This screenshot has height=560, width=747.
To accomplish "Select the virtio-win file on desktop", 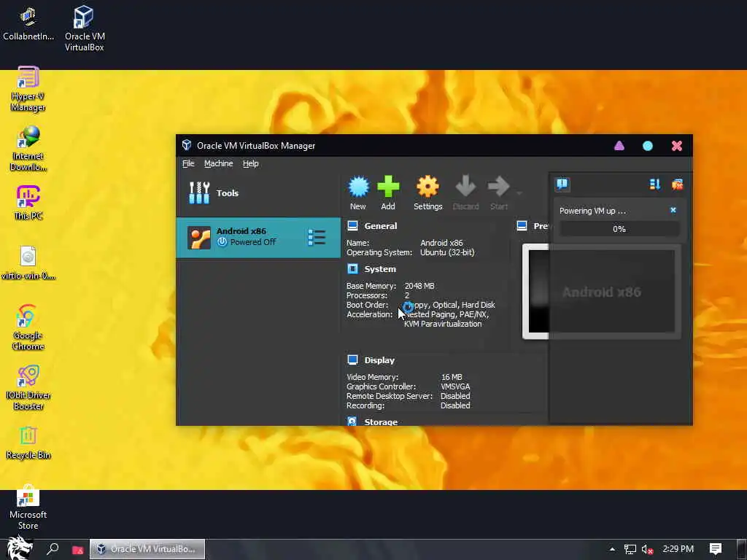I will tap(28, 262).
